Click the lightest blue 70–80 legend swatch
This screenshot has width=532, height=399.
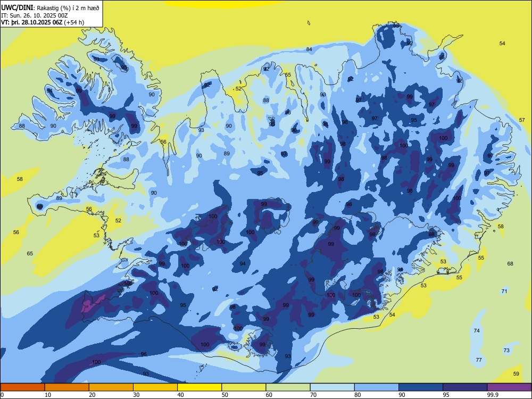[332, 387]
